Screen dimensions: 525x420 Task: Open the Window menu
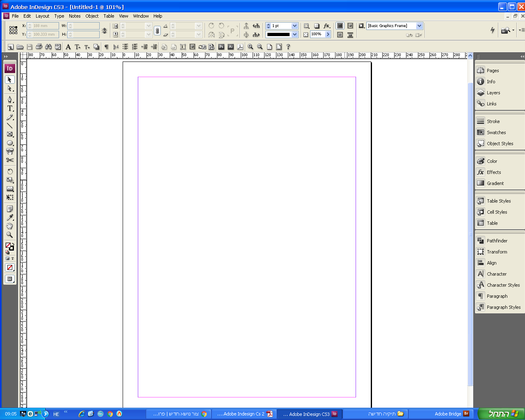click(x=141, y=16)
